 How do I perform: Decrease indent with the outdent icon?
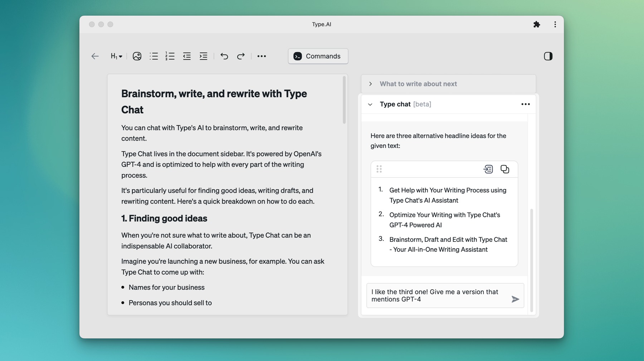point(187,56)
